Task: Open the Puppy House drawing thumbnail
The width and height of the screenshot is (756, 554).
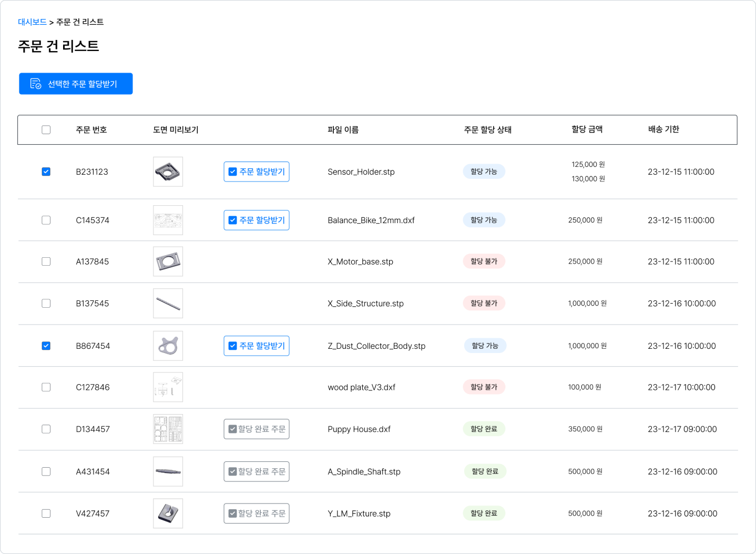Action: coord(168,429)
